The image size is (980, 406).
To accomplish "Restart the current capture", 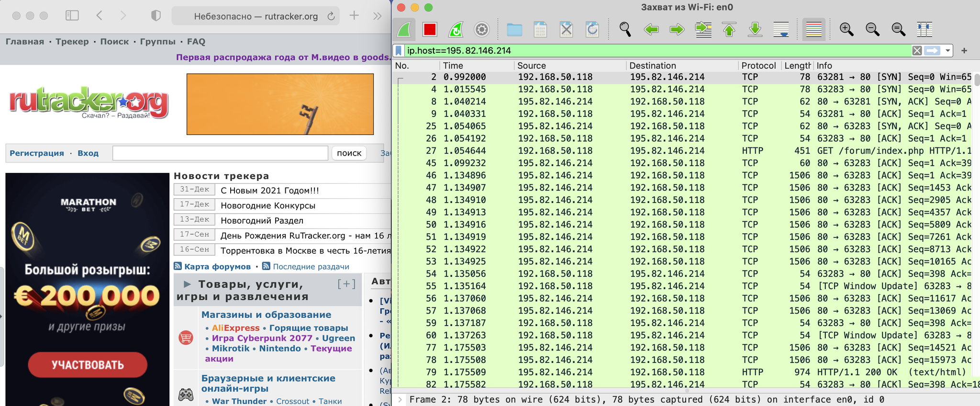I will [x=456, y=30].
